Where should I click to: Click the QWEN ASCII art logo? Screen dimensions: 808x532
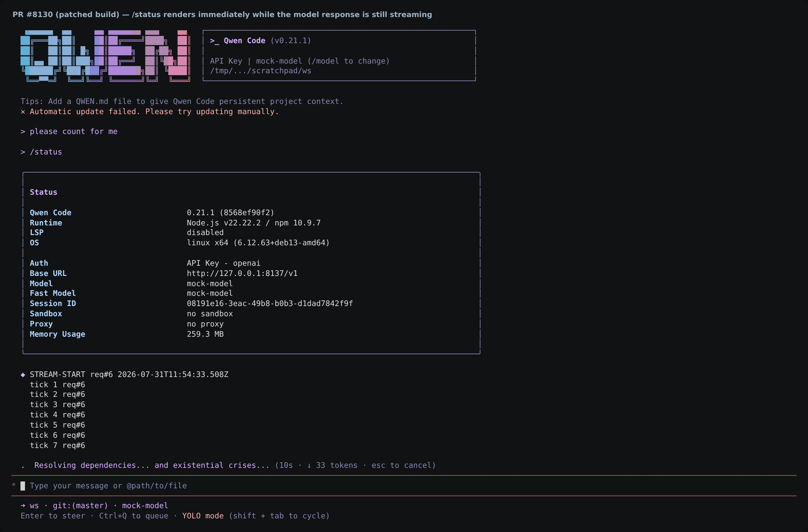click(105, 56)
